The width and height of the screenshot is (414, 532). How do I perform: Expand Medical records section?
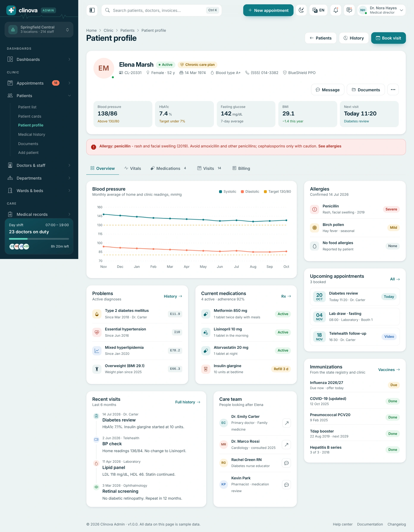point(39,214)
